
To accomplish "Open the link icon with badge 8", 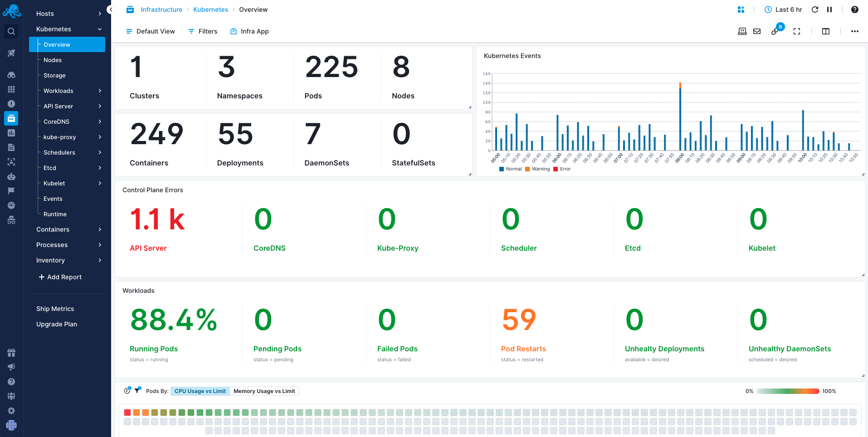I will 775,31.
